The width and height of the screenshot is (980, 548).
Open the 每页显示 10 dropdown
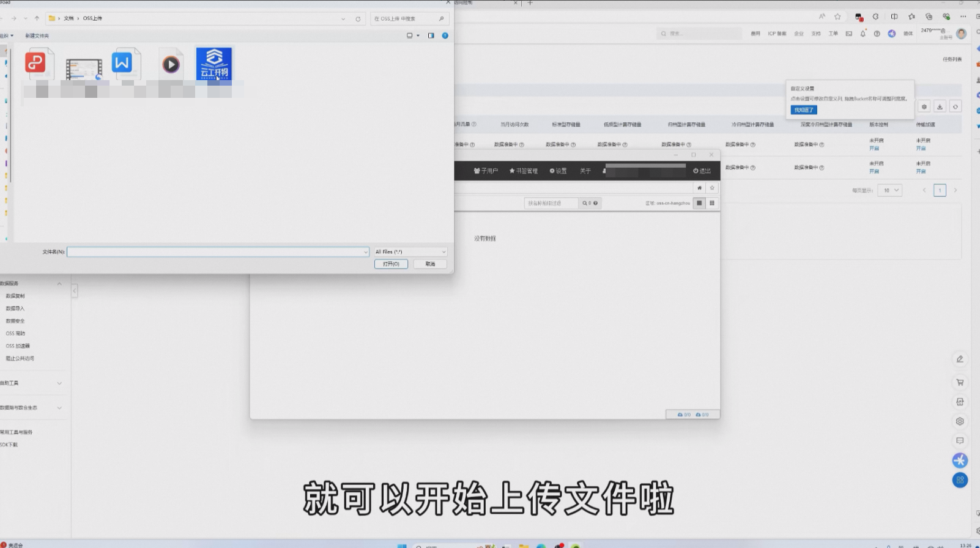click(890, 190)
